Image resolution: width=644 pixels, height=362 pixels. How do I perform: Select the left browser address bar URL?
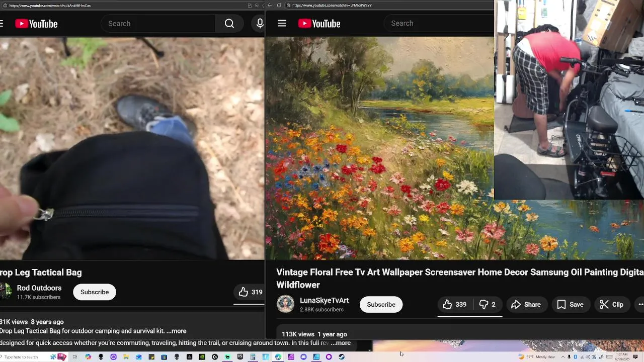coord(50,6)
